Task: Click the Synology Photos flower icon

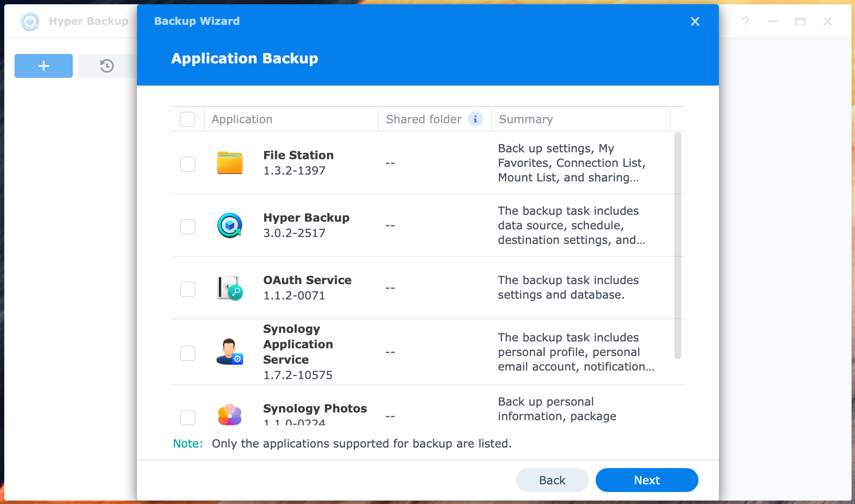Action: tap(230, 414)
